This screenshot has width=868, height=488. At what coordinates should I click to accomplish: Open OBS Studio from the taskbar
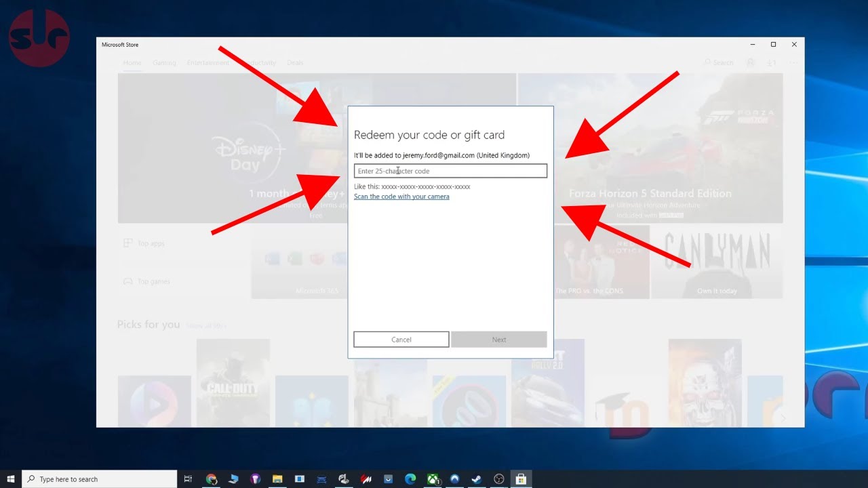[499, 479]
